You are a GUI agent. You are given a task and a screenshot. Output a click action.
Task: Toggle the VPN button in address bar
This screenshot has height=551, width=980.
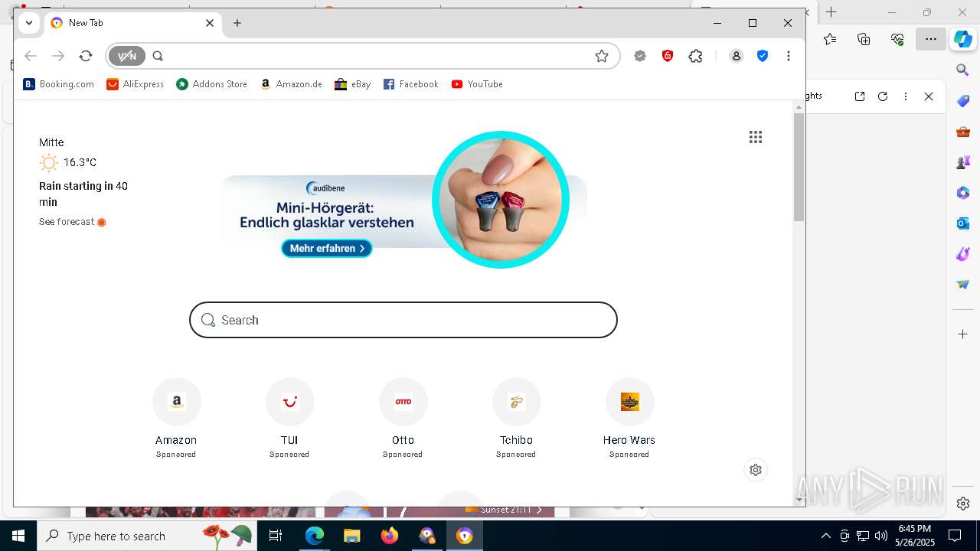127,56
